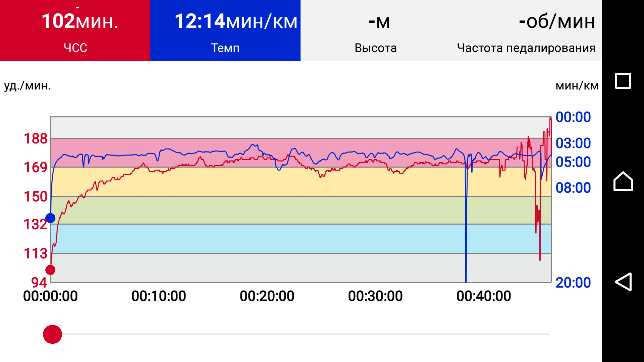
Task: Click the уд./мин. axis unit label
Action: point(28,86)
